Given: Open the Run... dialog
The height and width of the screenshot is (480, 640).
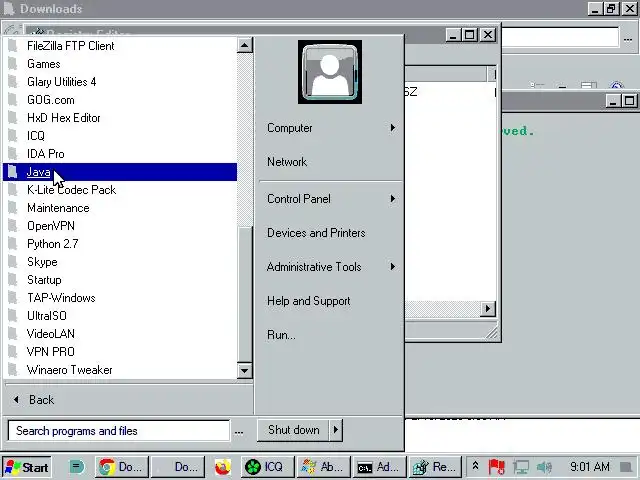Looking at the screenshot, I should tap(330, 335).
